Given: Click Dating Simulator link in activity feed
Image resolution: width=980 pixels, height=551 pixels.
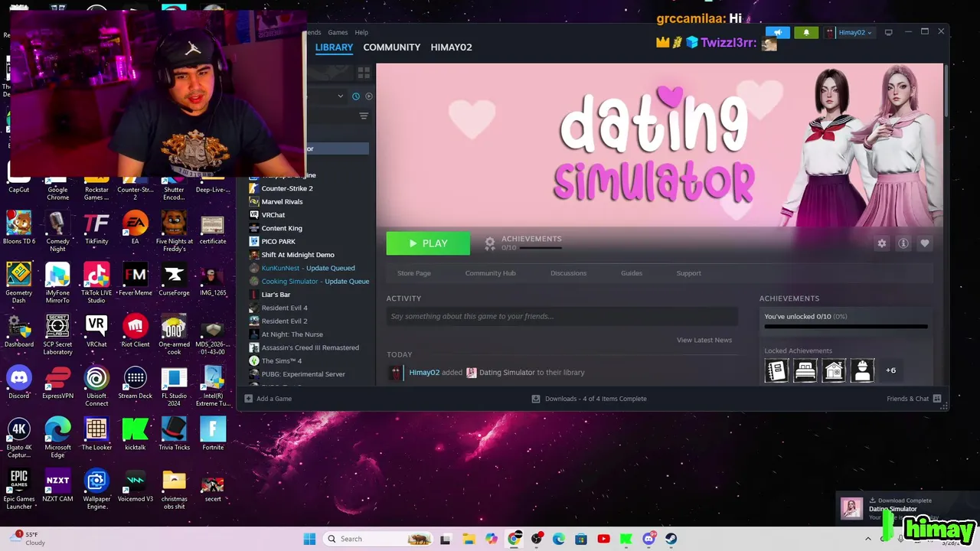Looking at the screenshot, I should point(507,373).
